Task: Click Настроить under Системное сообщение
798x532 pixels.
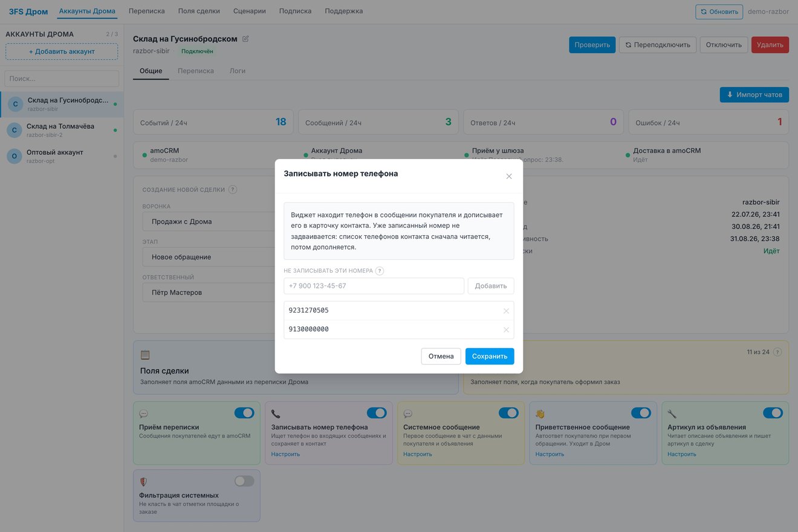Action: point(418,454)
